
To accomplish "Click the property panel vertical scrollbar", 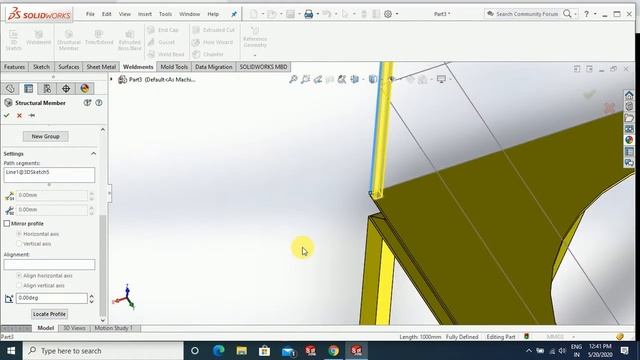I will click(103, 265).
